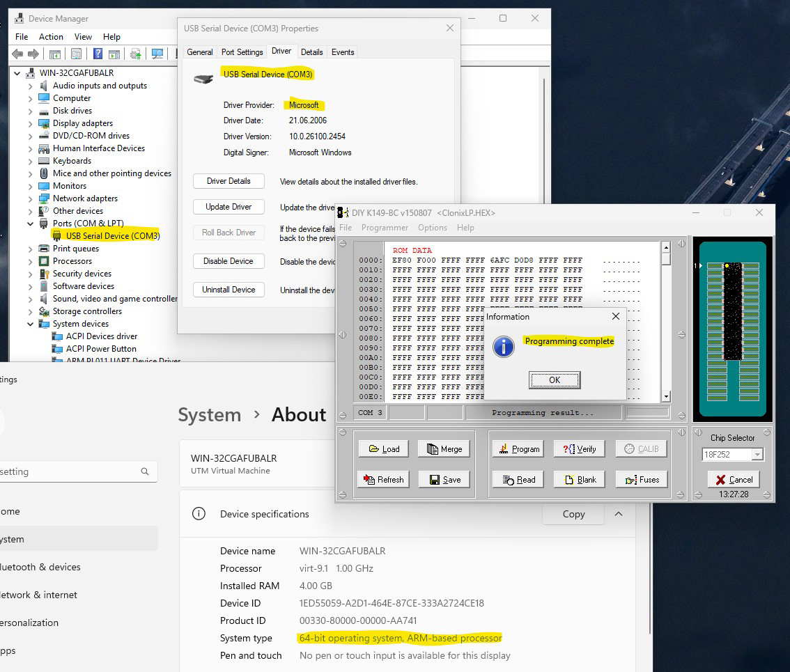Open the Programmer menu in DIY K149-BC
The image size is (790, 672).
[x=385, y=228]
